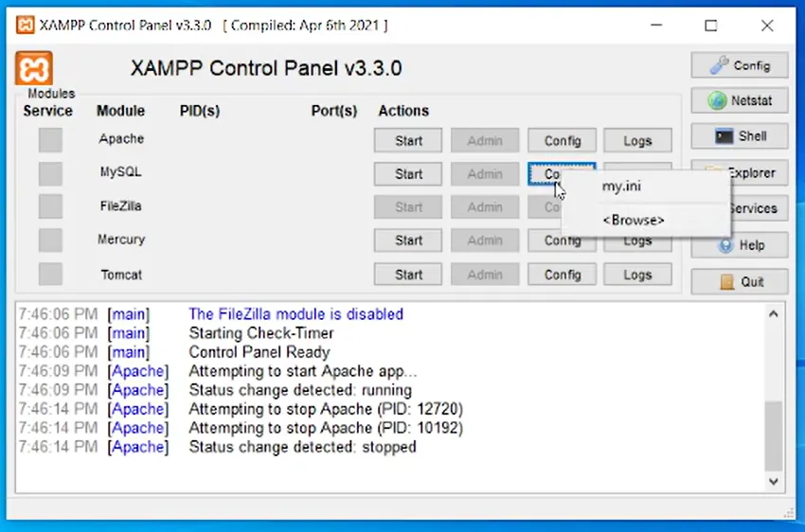
Task: Choose <Browse> in the config popup menu
Action: tap(646, 220)
